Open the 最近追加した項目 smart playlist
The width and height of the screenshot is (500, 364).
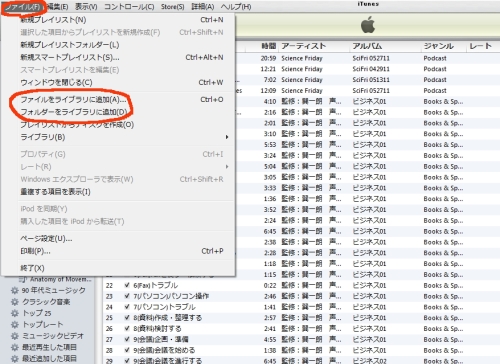click(49, 359)
